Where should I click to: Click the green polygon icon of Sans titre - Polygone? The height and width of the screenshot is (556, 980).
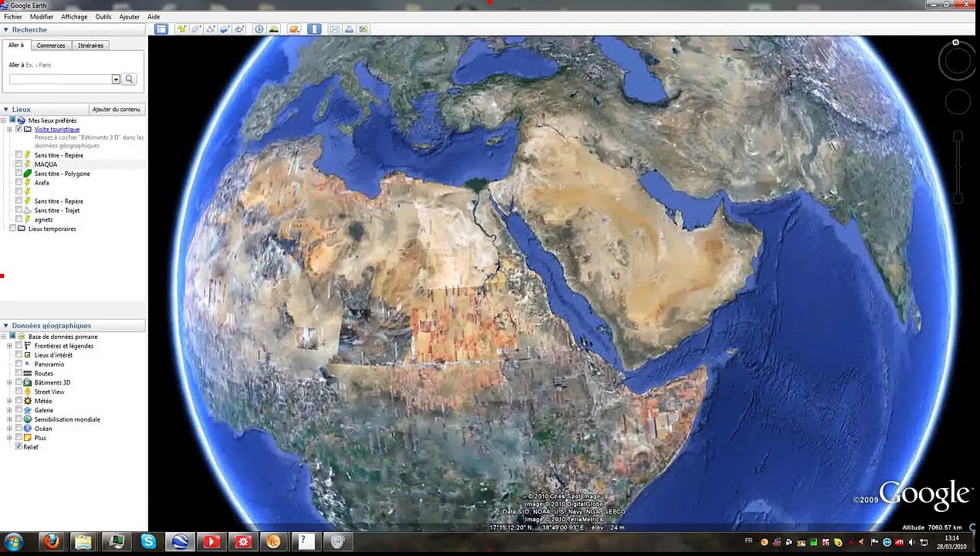coord(28,174)
